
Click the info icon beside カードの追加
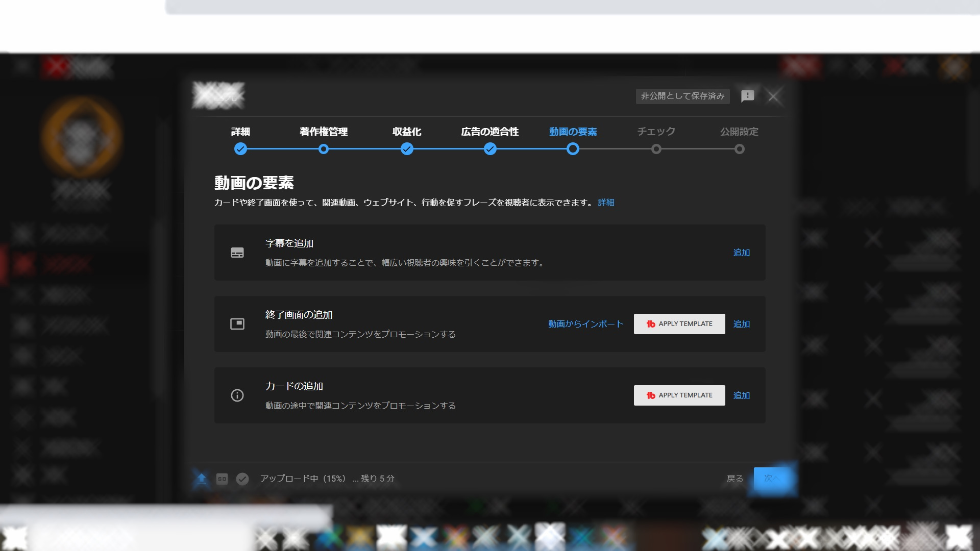tap(237, 395)
